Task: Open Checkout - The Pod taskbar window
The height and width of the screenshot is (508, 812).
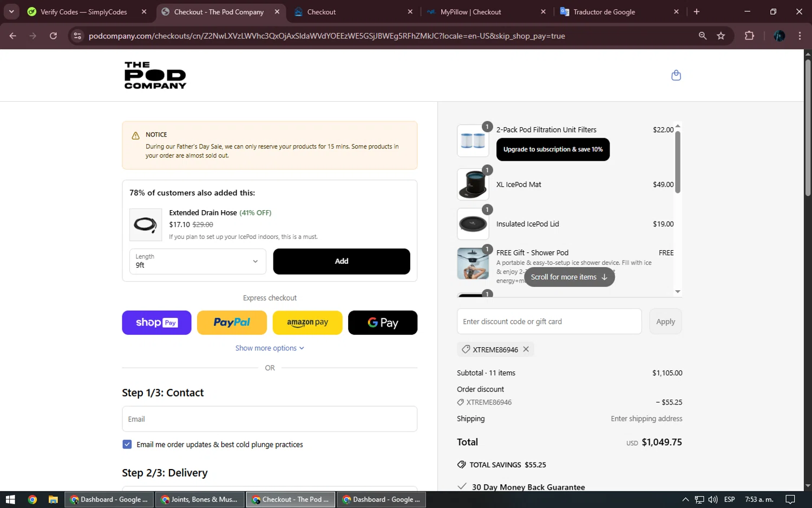Action: tap(291, 499)
